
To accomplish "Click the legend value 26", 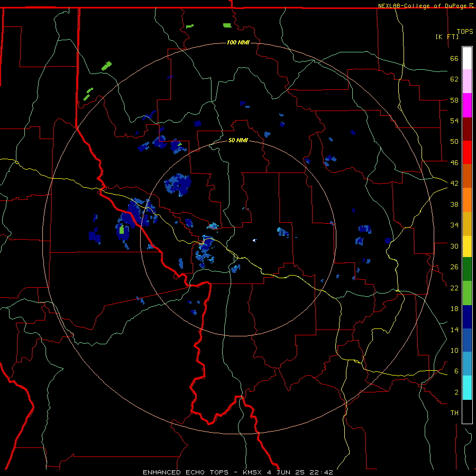I will coord(454,267).
